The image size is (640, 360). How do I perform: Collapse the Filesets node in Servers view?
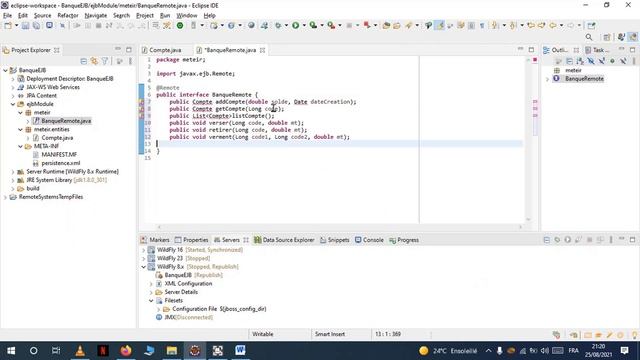point(151,301)
